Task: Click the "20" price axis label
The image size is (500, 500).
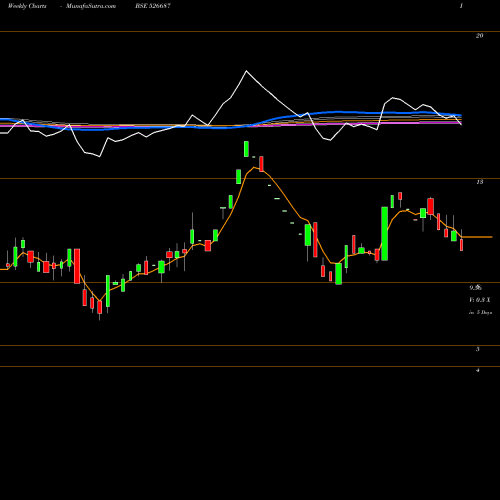Action: click(479, 36)
